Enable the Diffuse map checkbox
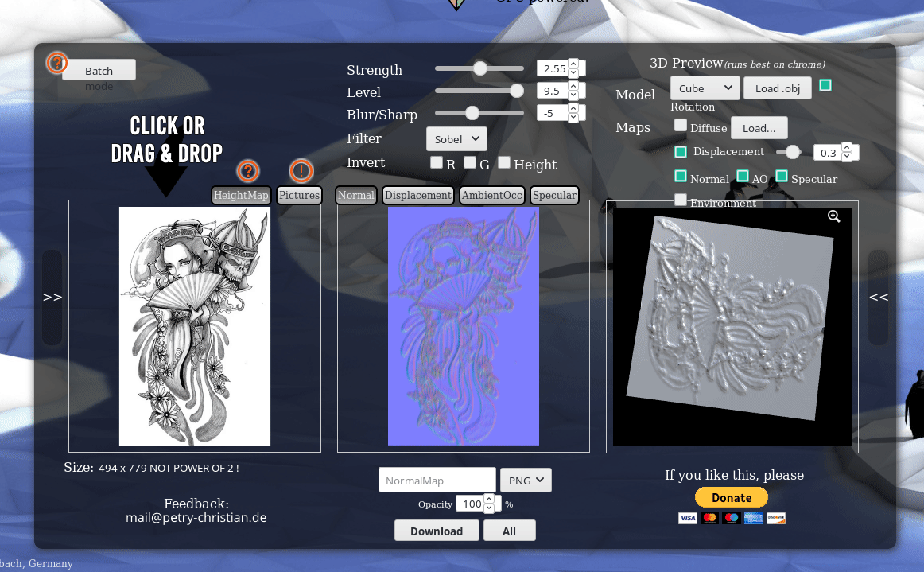 681,125
